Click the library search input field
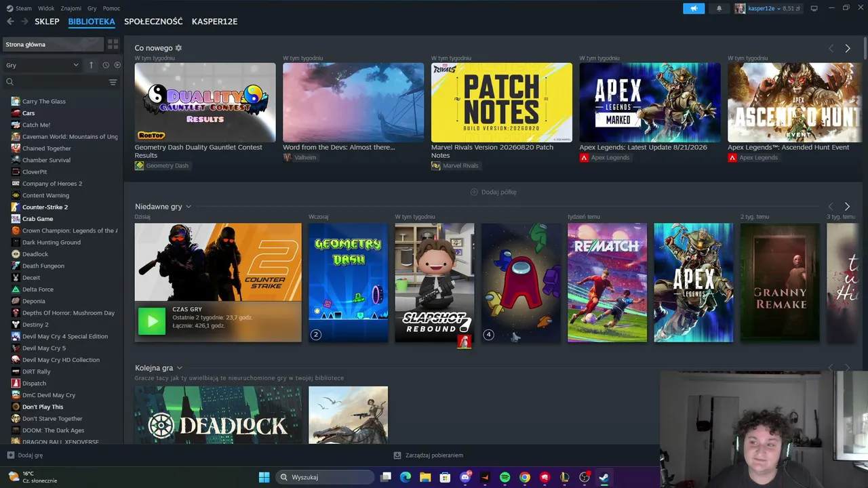The height and width of the screenshot is (488, 868). [x=60, y=82]
